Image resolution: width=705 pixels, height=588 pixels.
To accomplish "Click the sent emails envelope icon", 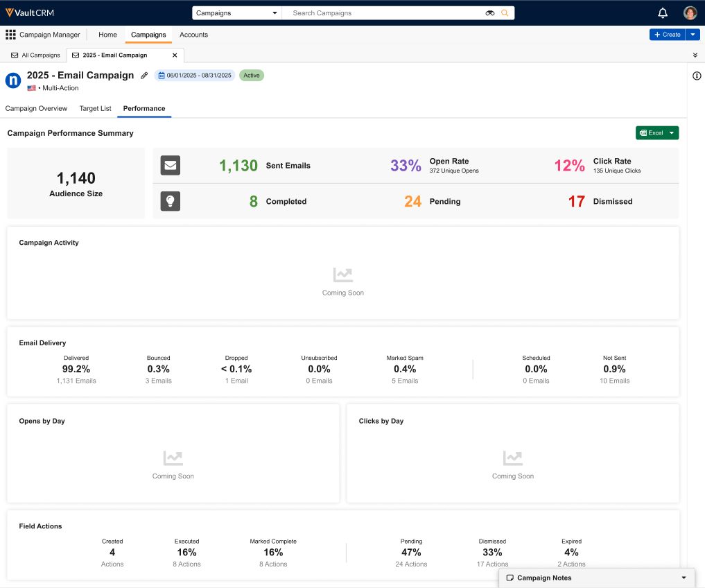I will (171, 166).
